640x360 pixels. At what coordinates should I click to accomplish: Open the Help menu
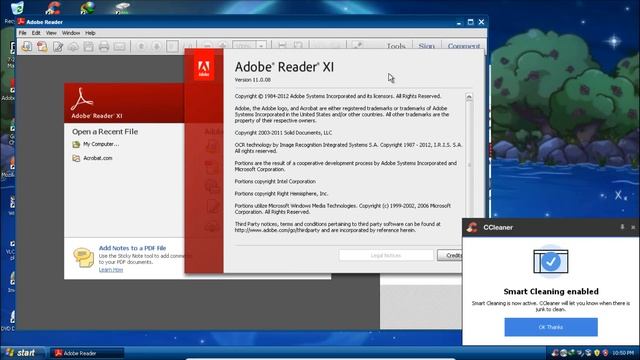90,33
